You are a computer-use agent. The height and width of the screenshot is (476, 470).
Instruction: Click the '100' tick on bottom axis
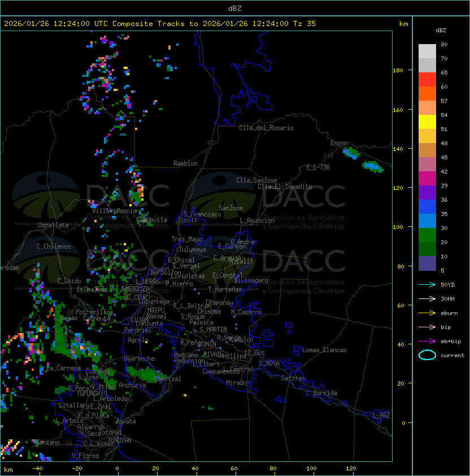[x=311, y=469]
